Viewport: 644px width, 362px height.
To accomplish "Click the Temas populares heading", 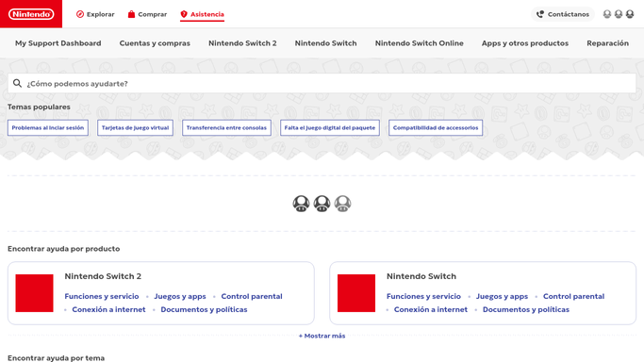I will [x=39, y=107].
